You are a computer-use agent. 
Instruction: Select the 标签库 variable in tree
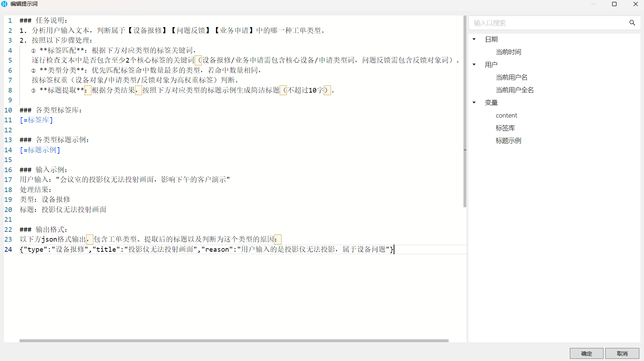pos(505,128)
